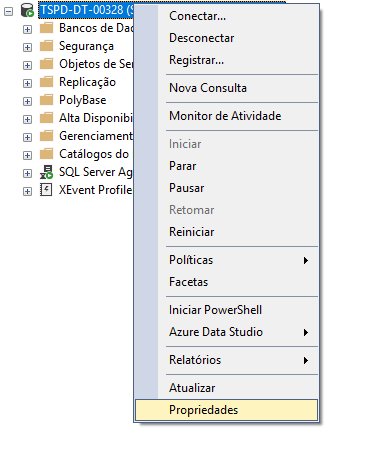The image size is (390, 449).
Task: Click the SQL Server Agent icon
Action: click(x=46, y=172)
